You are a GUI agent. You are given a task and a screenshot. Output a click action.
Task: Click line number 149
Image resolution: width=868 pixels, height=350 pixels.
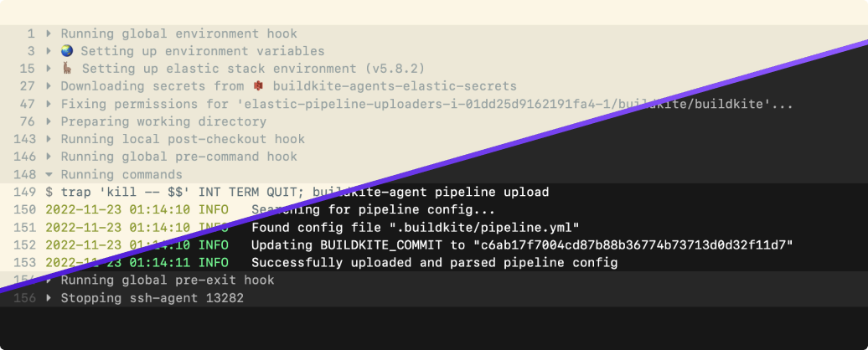coord(24,192)
